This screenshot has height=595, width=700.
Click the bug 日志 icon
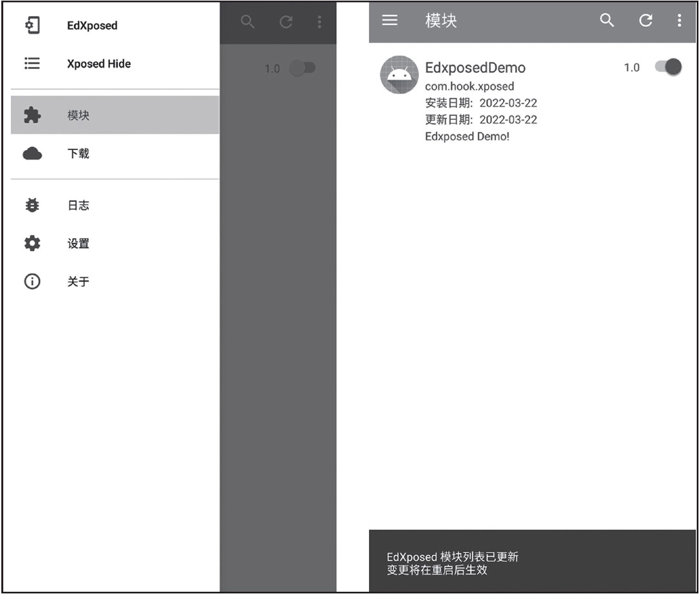[32, 205]
